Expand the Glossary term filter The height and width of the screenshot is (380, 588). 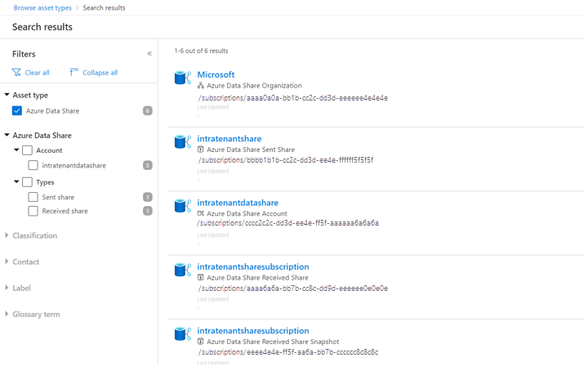pos(7,314)
